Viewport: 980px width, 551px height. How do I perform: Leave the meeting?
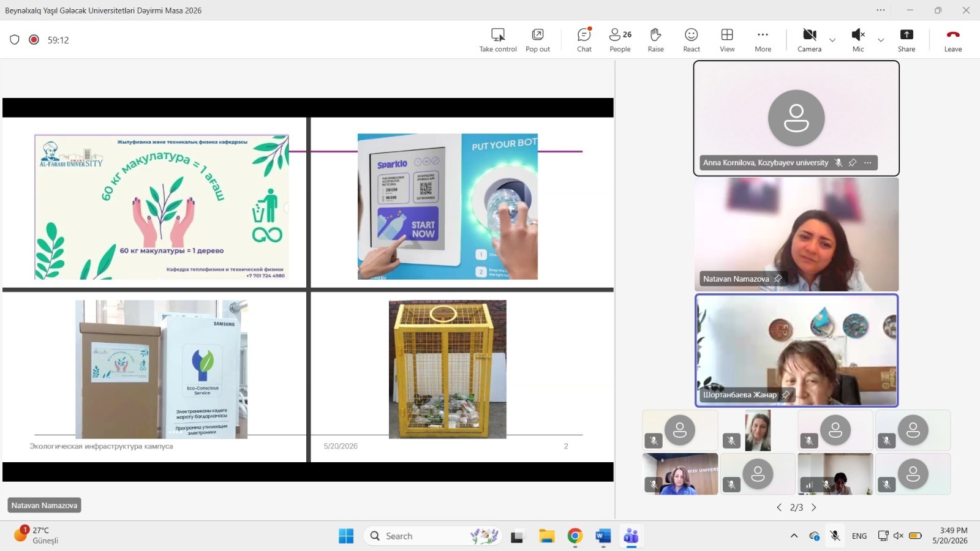tap(953, 40)
